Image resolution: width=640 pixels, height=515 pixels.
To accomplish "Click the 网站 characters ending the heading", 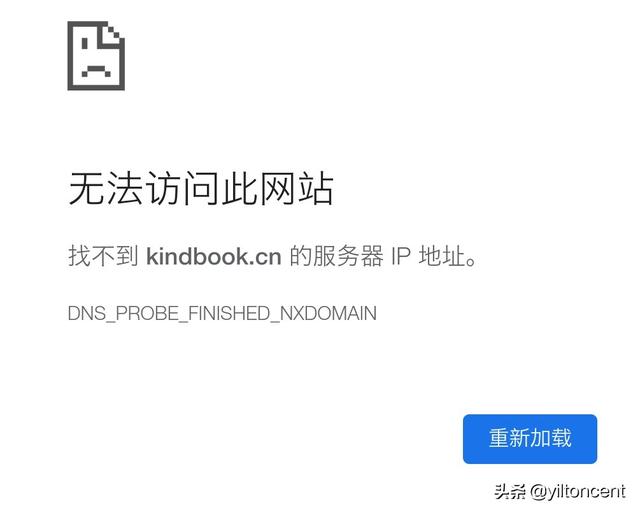I will [297, 189].
